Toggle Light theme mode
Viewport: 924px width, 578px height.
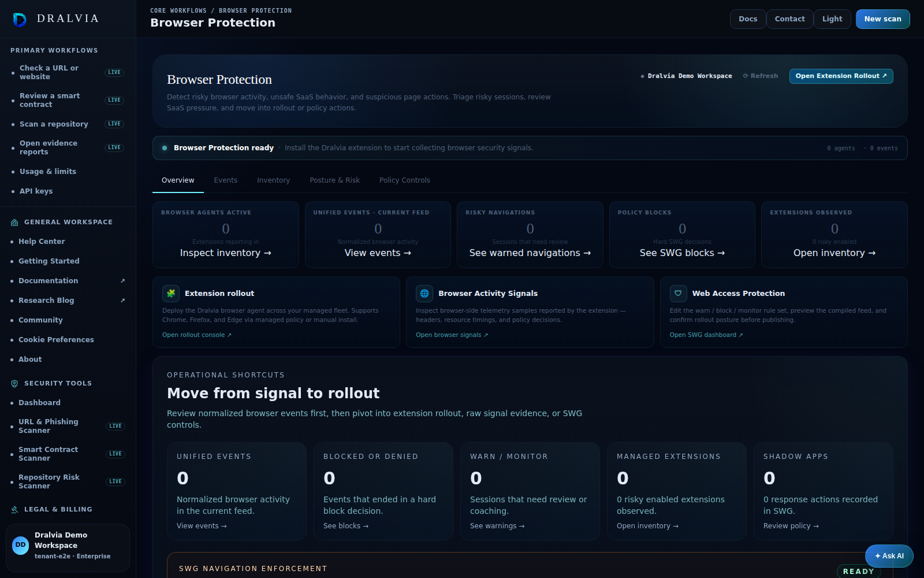click(832, 19)
